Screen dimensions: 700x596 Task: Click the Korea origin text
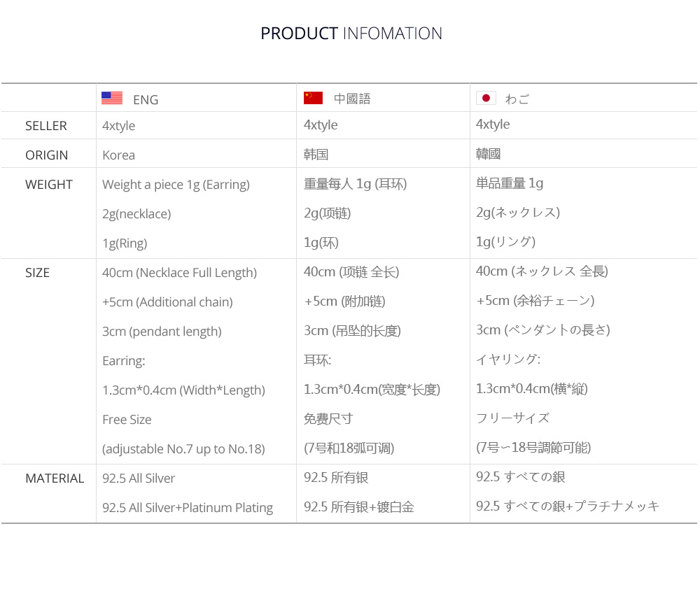(118, 155)
